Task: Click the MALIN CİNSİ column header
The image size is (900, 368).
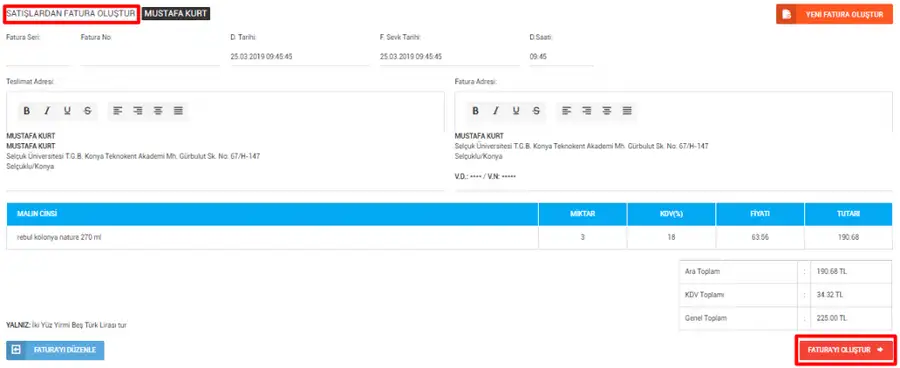Action: (x=272, y=214)
